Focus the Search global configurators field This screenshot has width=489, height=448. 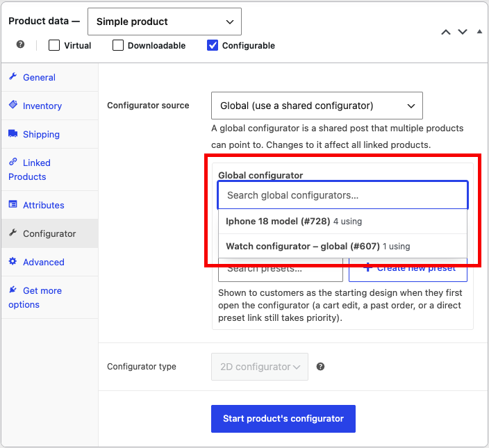[342, 195]
